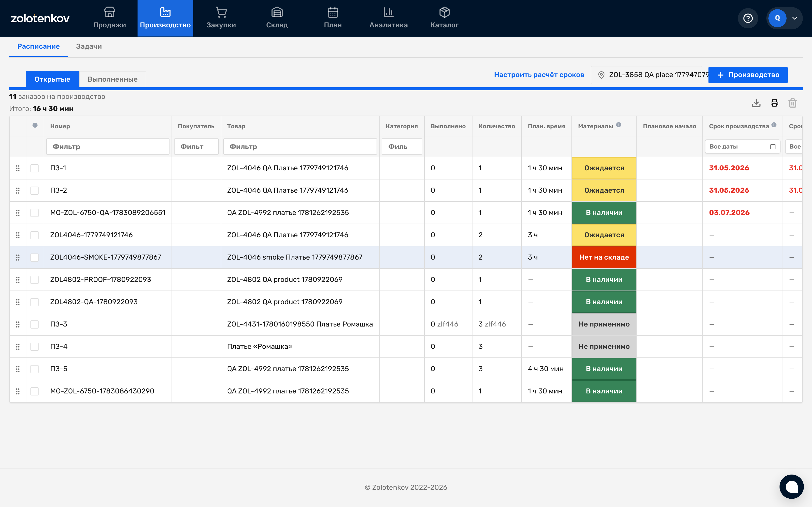
Task: Tick checkbox for order ПЗ-1
Action: pos(35,168)
